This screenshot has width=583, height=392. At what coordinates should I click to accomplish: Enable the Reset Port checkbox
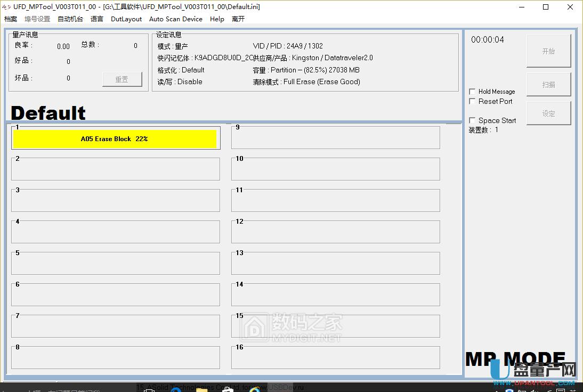472,101
